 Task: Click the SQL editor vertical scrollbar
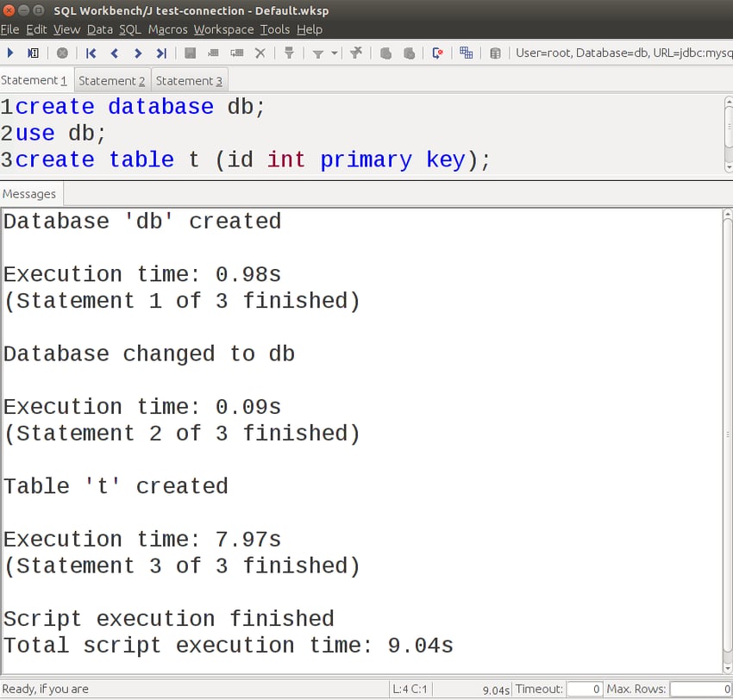point(729,134)
